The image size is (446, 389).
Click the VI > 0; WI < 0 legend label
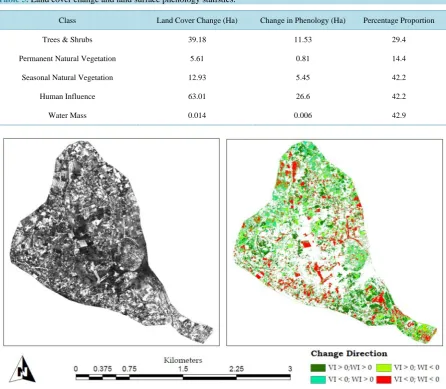[417, 367]
